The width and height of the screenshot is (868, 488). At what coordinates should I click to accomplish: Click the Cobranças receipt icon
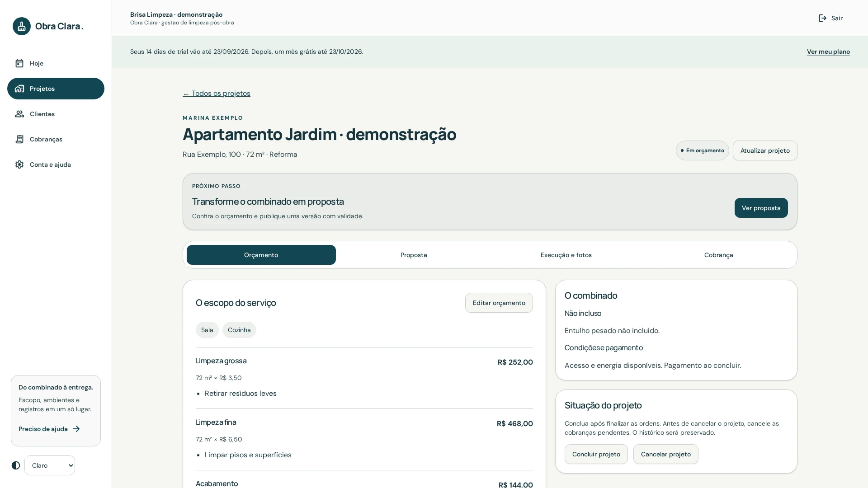click(19, 139)
